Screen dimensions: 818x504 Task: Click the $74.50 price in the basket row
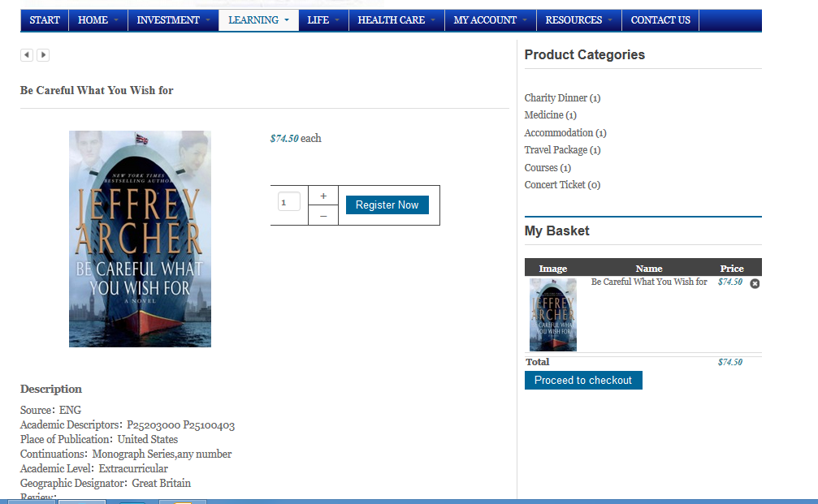click(x=729, y=282)
